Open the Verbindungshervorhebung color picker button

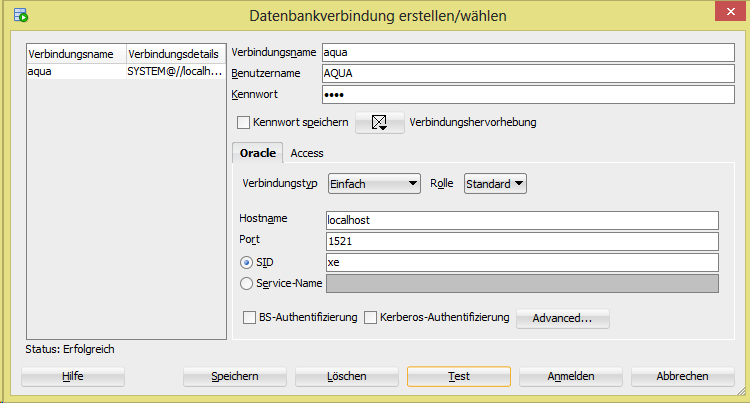click(380, 123)
